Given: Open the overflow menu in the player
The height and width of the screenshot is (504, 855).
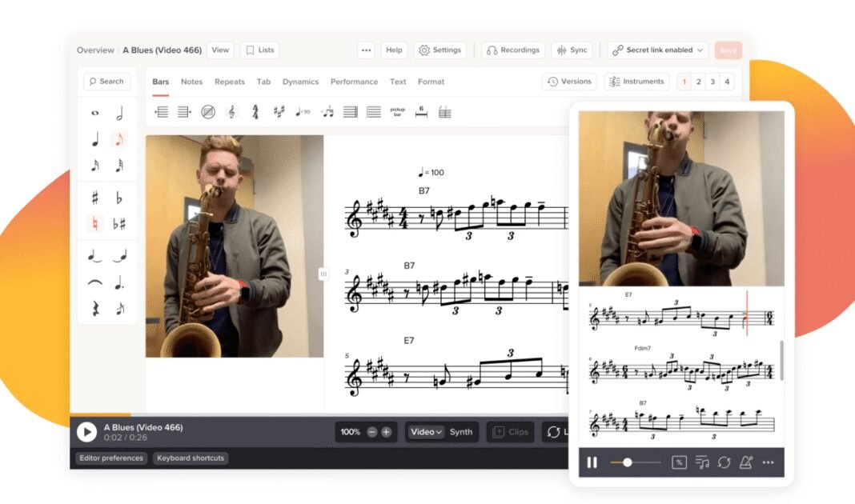Looking at the screenshot, I should (x=766, y=462).
